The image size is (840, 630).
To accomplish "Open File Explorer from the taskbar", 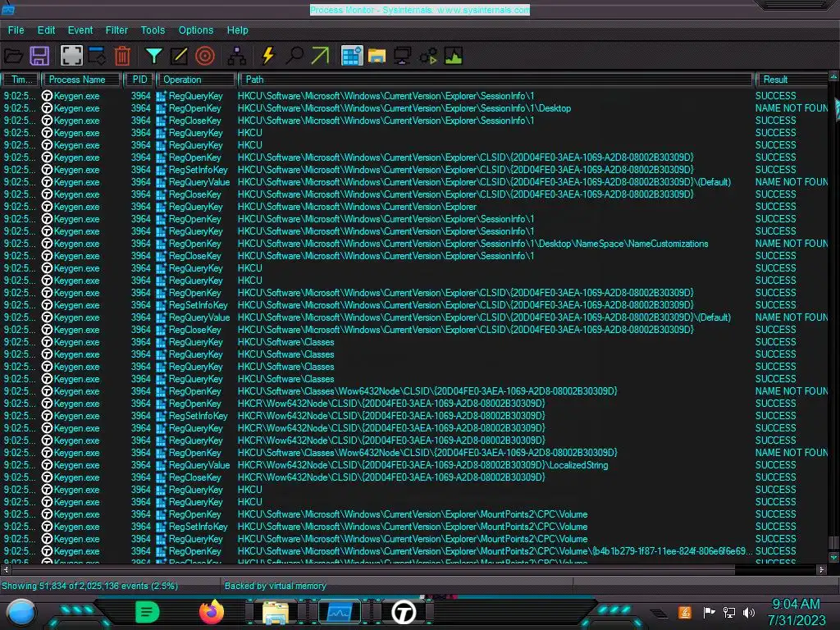I will 276,612.
